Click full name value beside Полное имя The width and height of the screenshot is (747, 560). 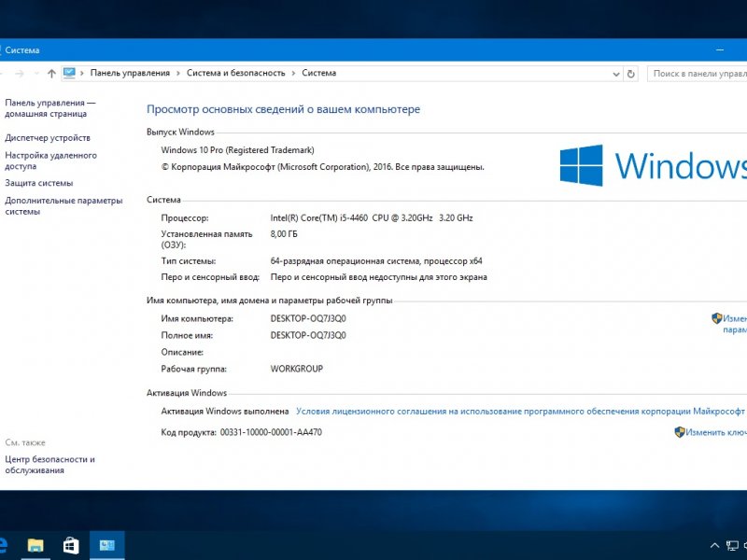308,335
